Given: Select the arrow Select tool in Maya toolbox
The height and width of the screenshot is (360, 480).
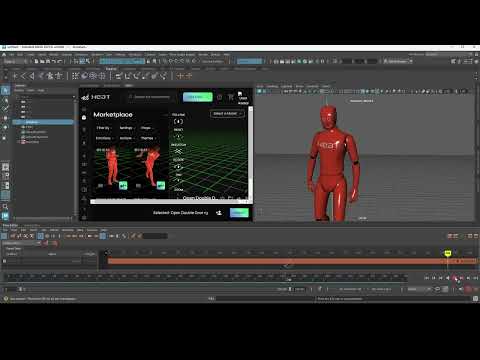Looking at the screenshot, I should tap(5, 90).
